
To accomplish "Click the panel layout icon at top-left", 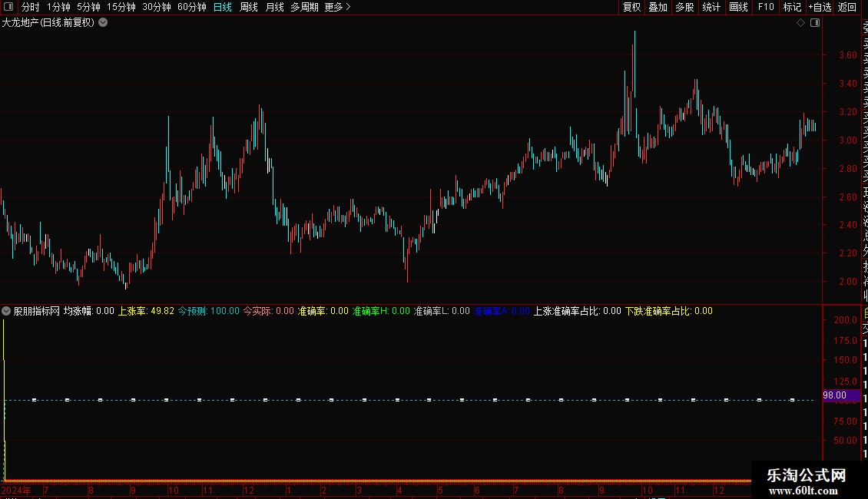I will (8, 7).
